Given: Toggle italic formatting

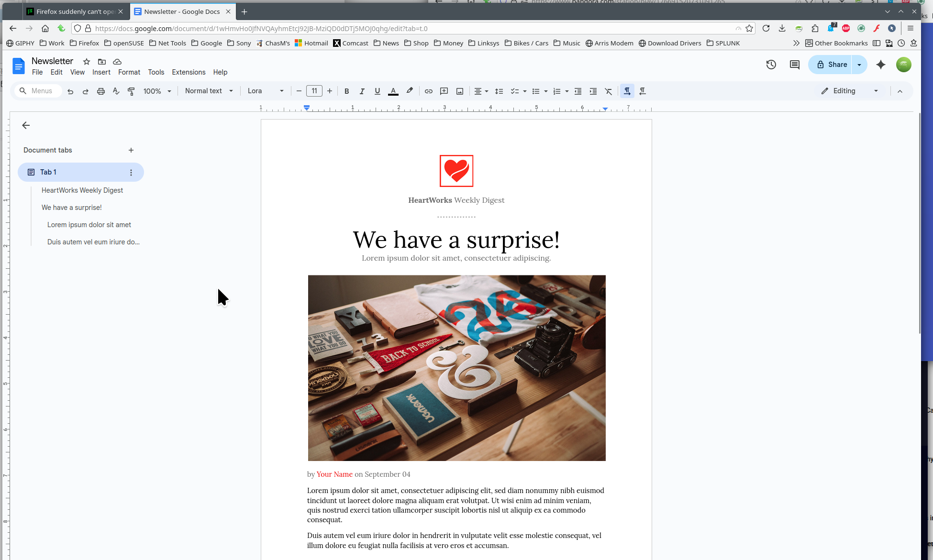Looking at the screenshot, I should point(362,91).
